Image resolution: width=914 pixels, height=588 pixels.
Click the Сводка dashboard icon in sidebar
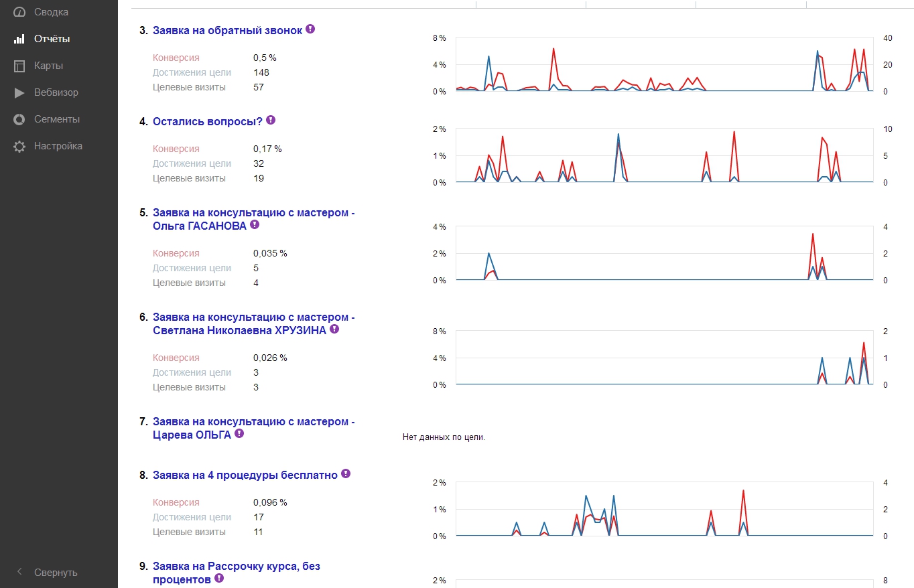pyautogui.click(x=19, y=12)
